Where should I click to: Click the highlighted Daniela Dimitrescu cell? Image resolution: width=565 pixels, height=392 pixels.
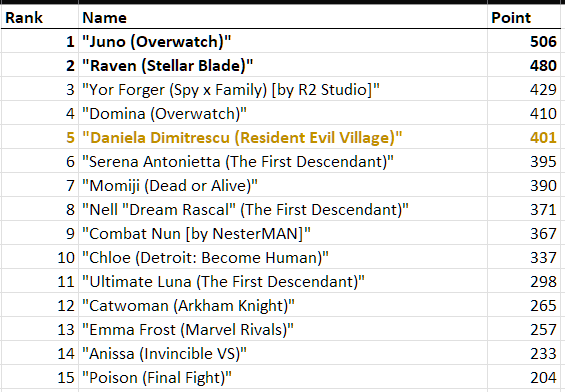click(x=283, y=137)
